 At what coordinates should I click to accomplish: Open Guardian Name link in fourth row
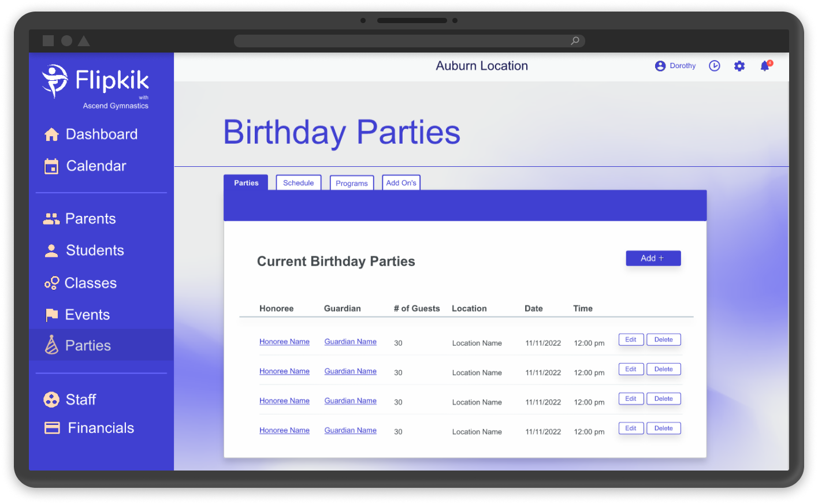[351, 430]
